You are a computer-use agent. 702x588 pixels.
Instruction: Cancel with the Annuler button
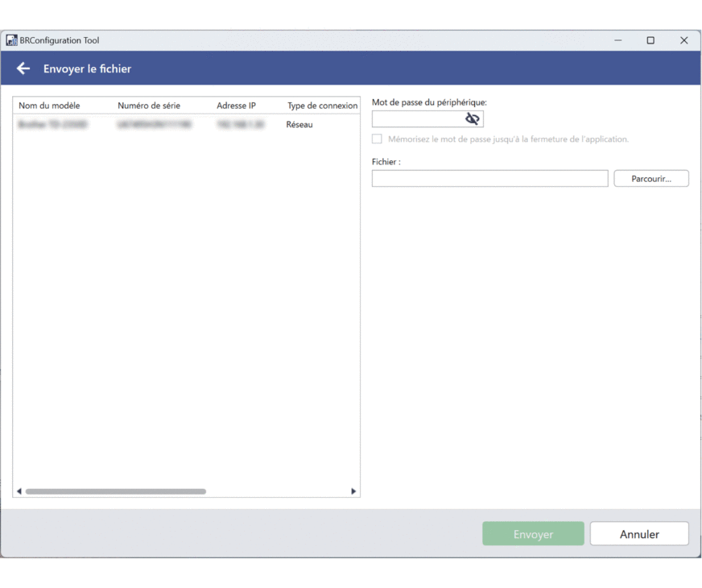pyautogui.click(x=639, y=533)
